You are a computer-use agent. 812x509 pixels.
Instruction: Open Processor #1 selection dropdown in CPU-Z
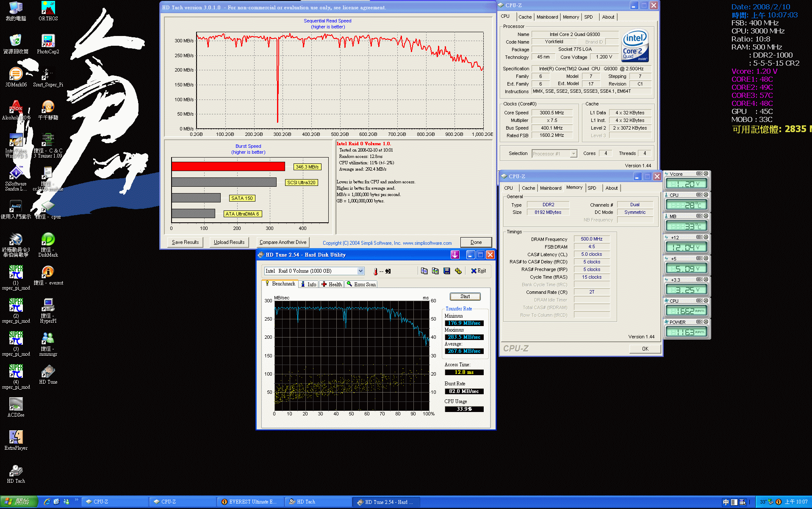(573, 154)
